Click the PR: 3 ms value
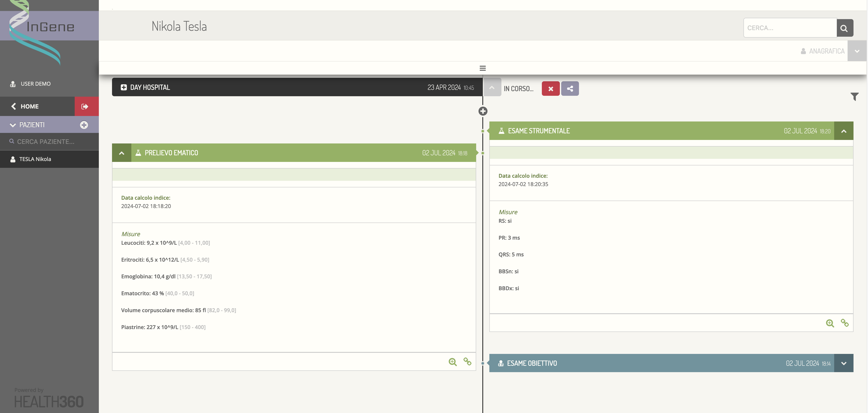 509,238
